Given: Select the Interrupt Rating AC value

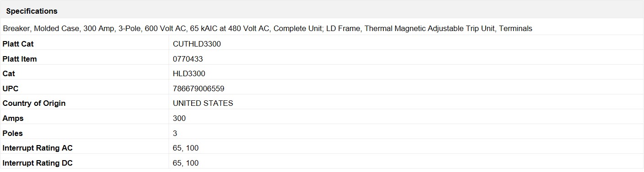Looking at the screenshot, I should (186, 148).
